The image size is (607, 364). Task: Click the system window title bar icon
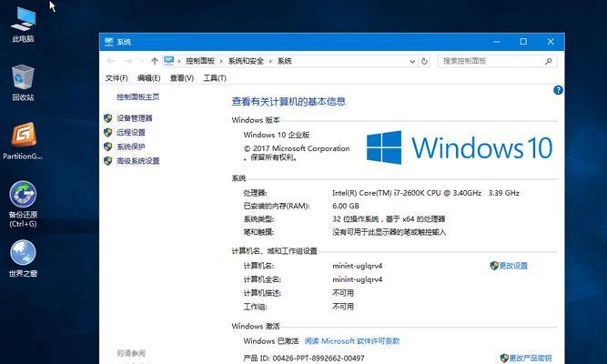pos(109,42)
